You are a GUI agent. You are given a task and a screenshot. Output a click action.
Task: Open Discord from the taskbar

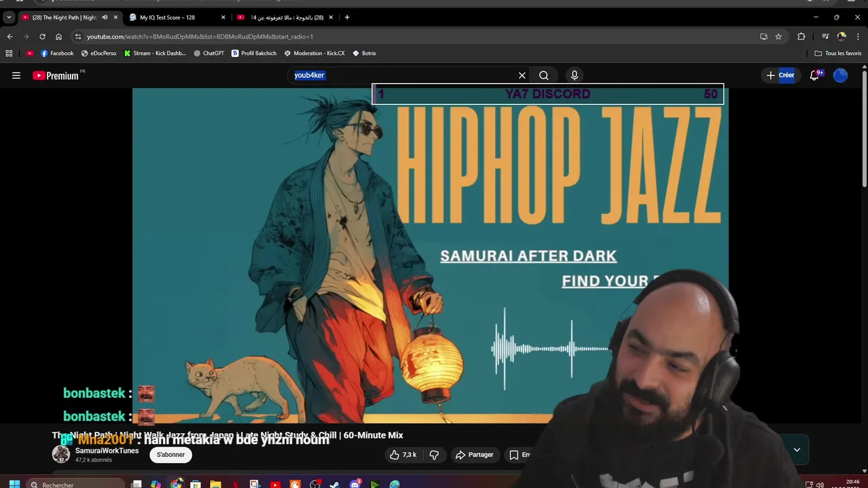(x=355, y=485)
